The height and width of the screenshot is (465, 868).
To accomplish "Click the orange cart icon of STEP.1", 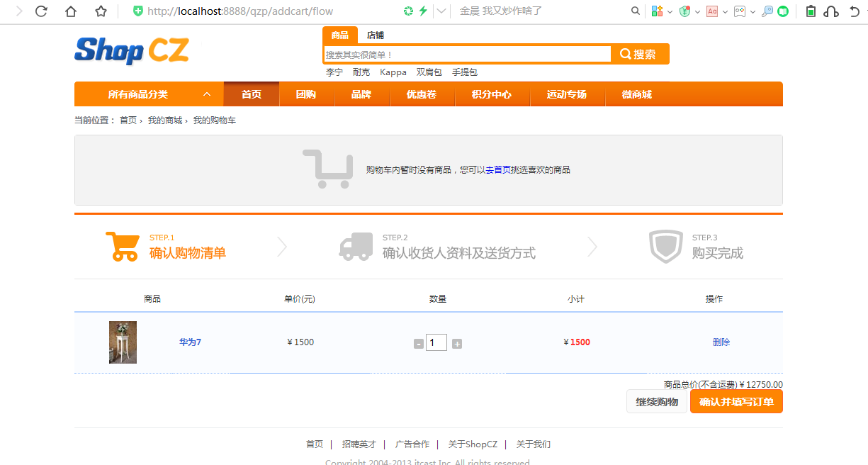I will pos(123,247).
